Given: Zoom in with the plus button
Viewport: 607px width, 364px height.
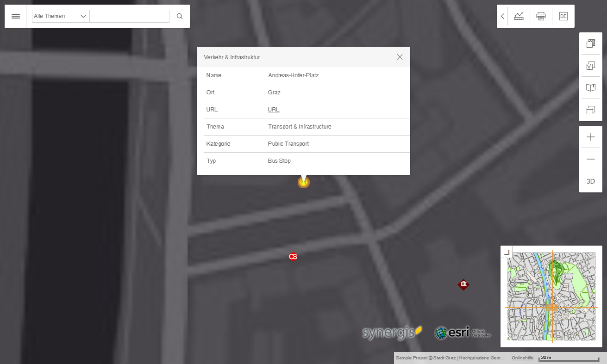Looking at the screenshot, I should point(590,137).
